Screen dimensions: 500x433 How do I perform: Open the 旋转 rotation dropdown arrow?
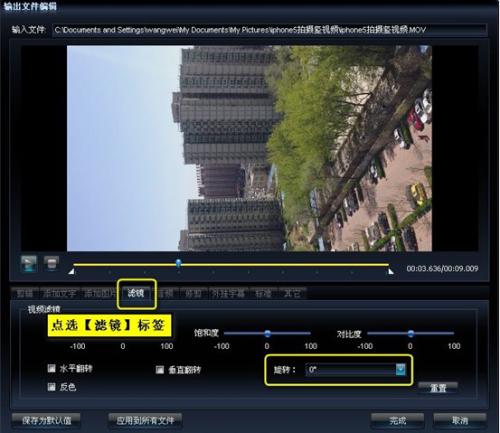[401, 369]
